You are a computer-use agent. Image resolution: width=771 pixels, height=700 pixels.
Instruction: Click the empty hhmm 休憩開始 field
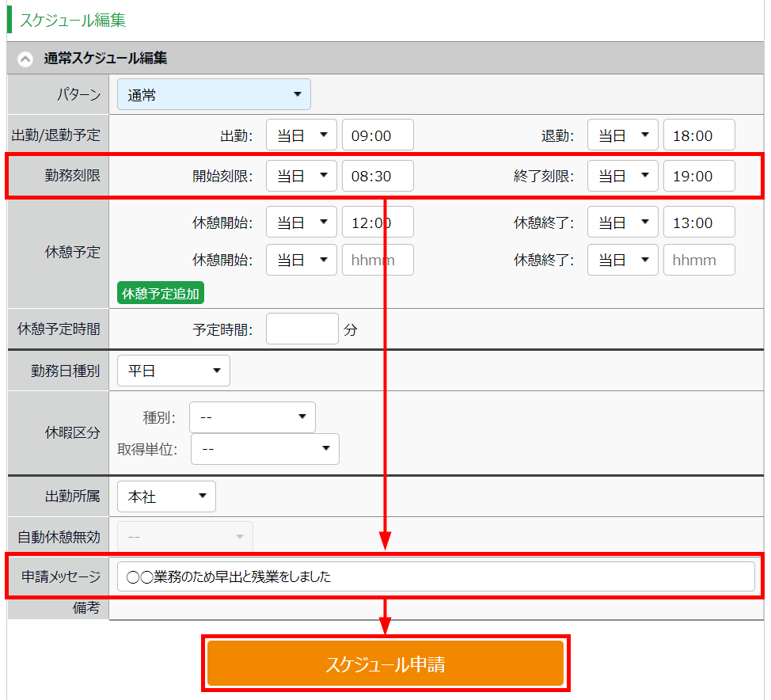(x=378, y=260)
